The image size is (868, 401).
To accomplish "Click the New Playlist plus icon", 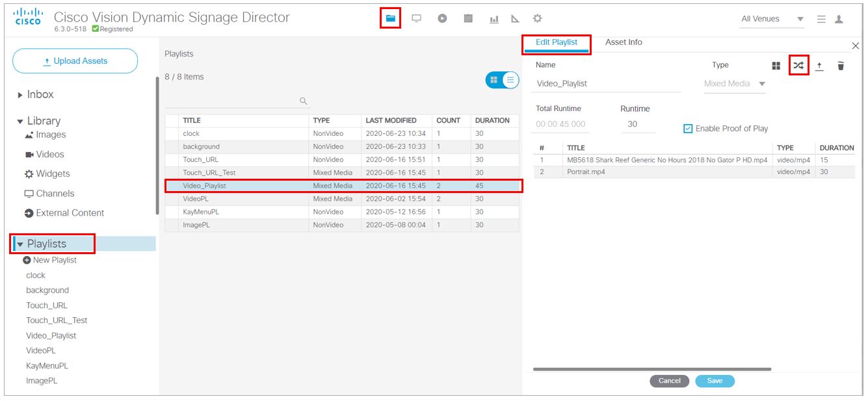I will point(27,260).
